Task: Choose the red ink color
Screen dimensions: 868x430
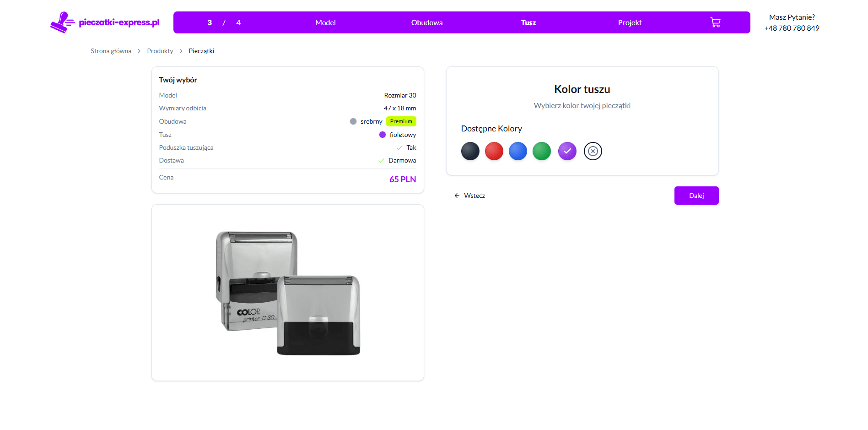Action: point(494,151)
